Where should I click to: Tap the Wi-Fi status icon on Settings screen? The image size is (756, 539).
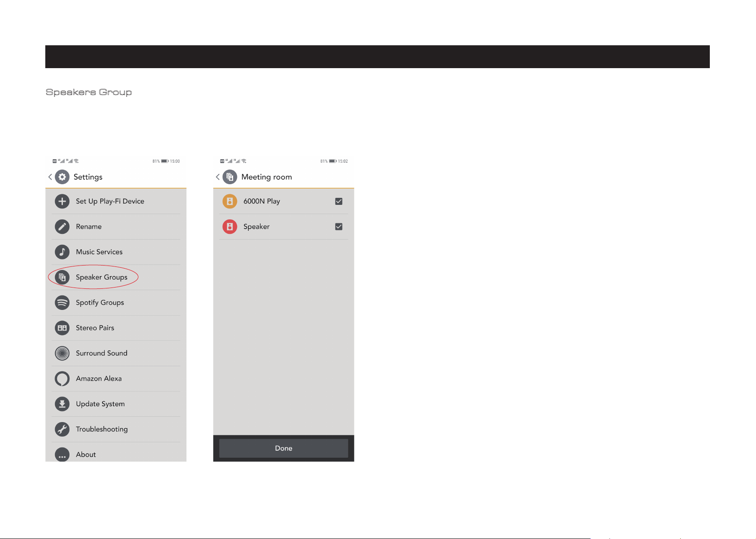pyautogui.click(x=77, y=161)
